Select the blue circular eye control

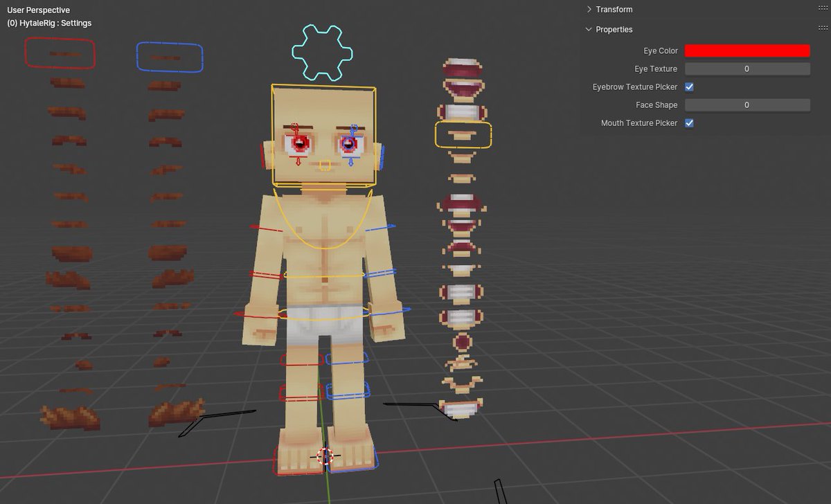[349, 144]
